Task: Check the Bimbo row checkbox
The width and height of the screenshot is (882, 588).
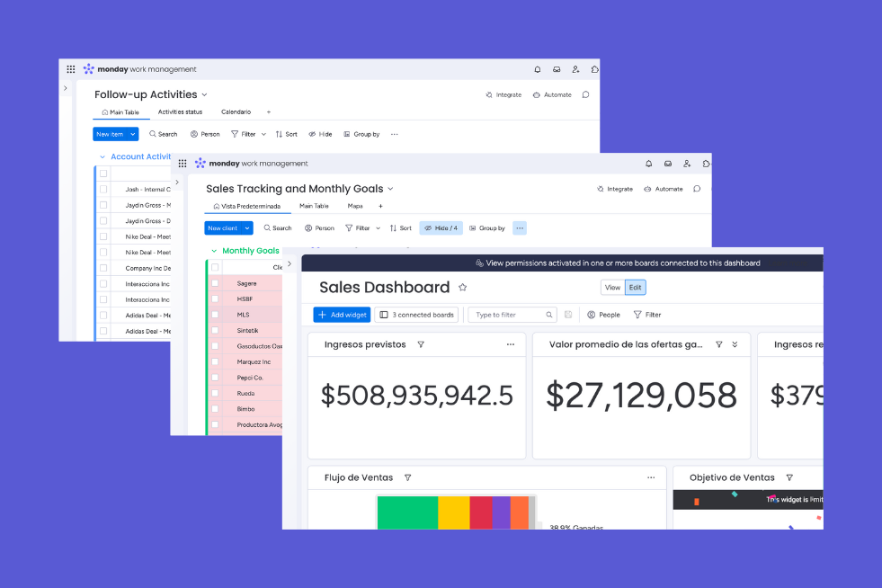Action: point(215,409)
